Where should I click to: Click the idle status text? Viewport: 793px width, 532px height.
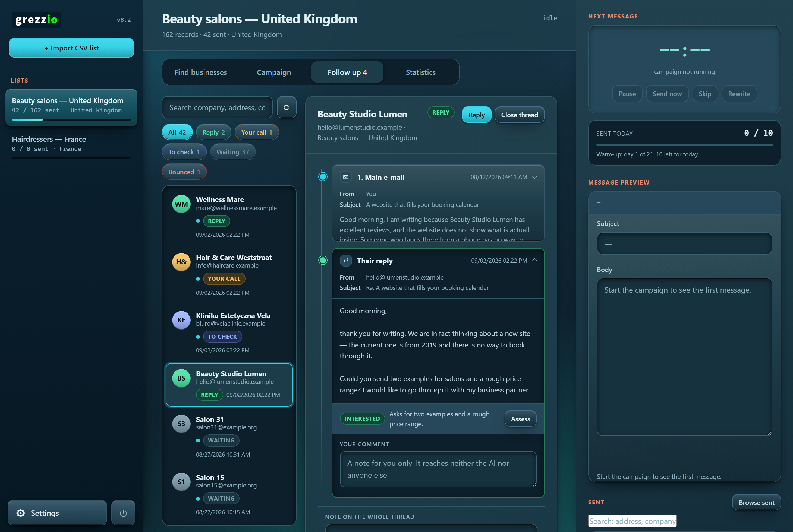(550, 18)
